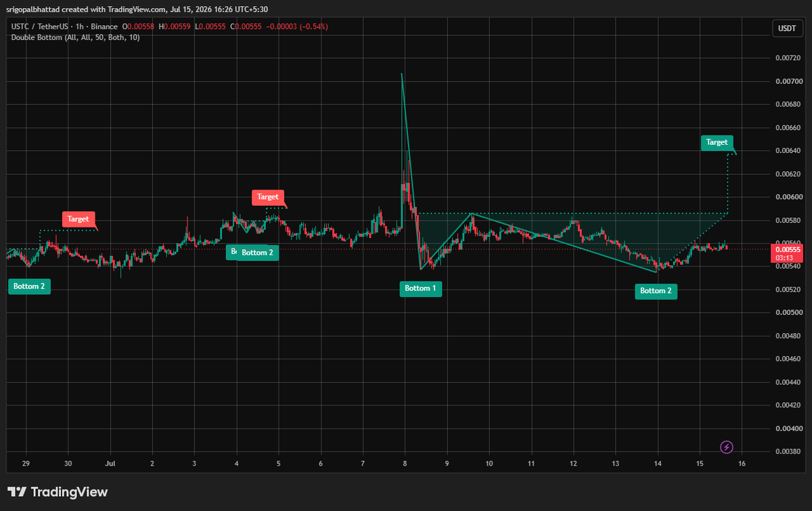Click the open value O0.00558
The width and height of the screenshot is (812, 511).
pyautogui.click(x=138, y=26)
